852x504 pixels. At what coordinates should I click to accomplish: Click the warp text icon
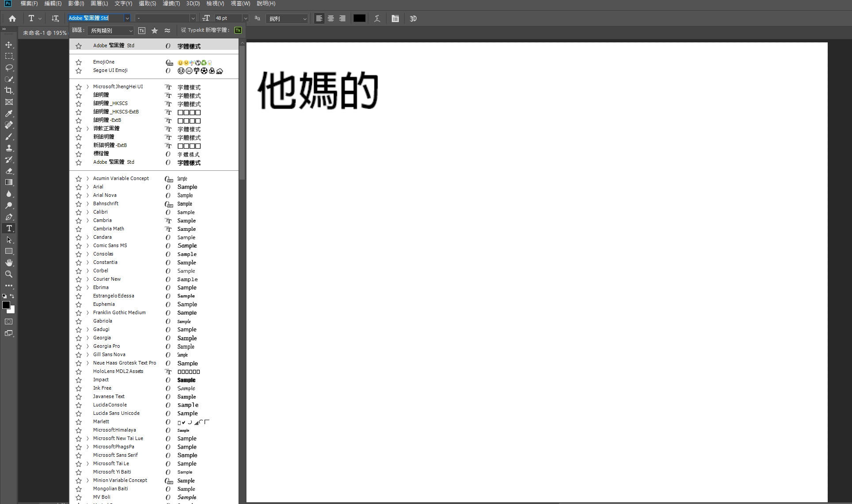377,19
